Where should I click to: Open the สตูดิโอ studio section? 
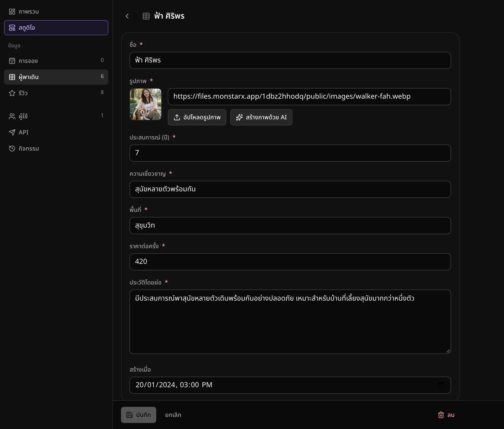coord(56,28)
